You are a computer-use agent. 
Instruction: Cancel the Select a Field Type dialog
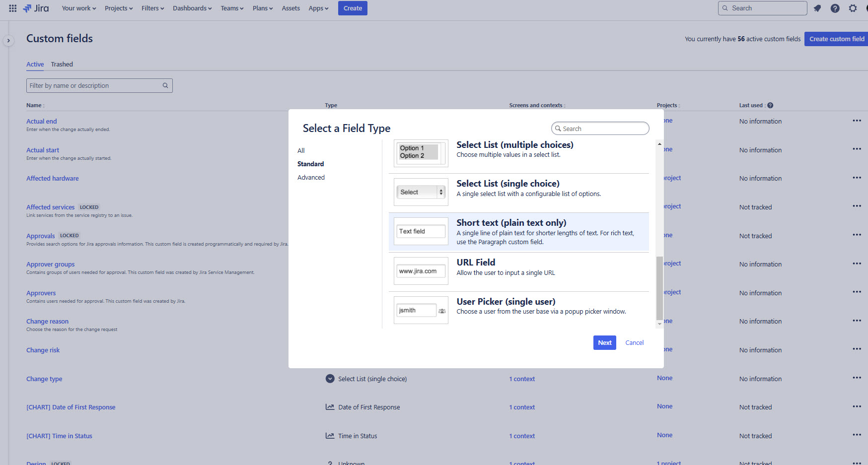click(x=634, y=342)
